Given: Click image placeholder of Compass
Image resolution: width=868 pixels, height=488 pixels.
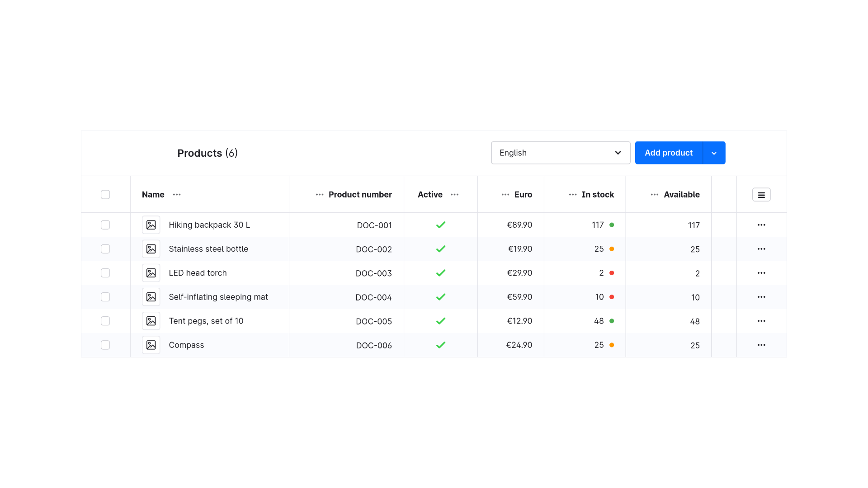Looking at the screenshot, I should click(151, 345).
